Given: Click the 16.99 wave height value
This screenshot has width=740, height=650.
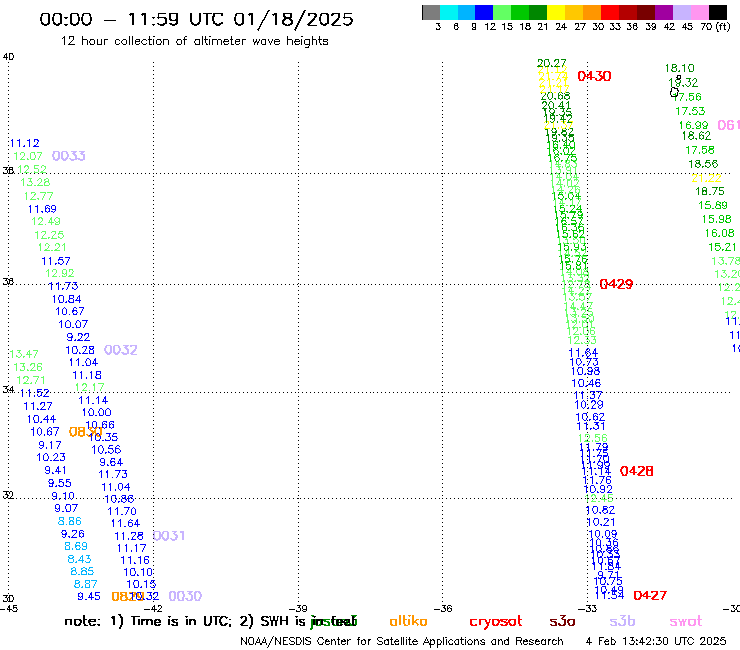Looking at the screenshot, I should (x=693, y=125).
